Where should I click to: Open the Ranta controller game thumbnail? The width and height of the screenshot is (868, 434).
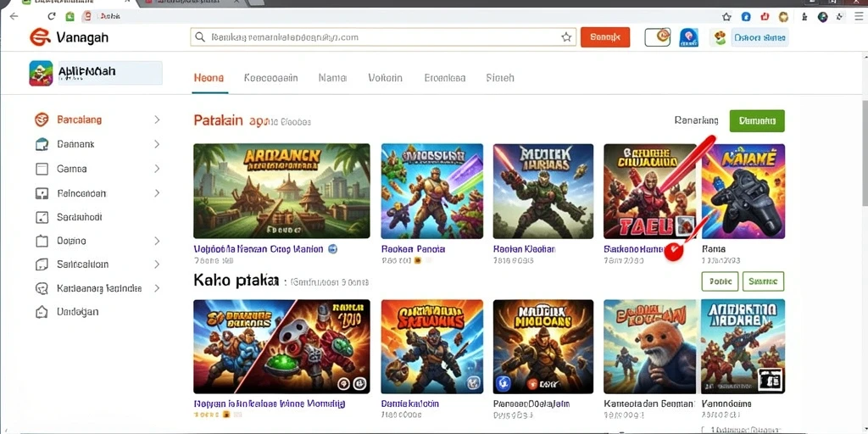pyautogui.click(x=743, y=191)
